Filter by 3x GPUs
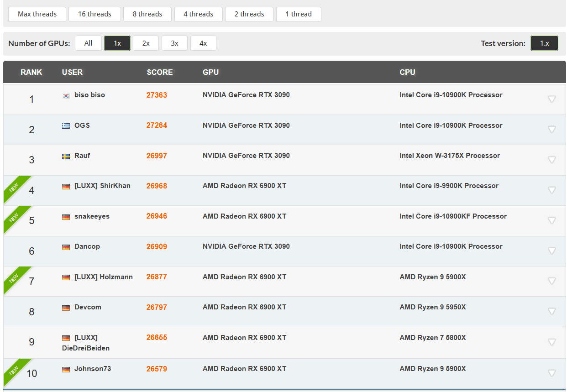The height and width of the screenshot is (392, 567). (174, 43)
